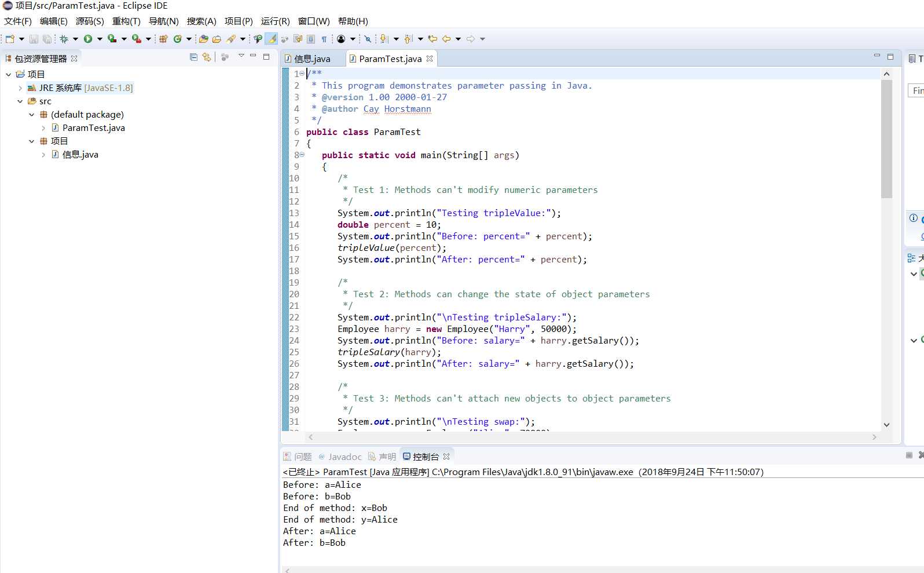Viewport: 924px width, 573px height.
Task: Open dropdown next to Debug button
Action: coord(75,39)
